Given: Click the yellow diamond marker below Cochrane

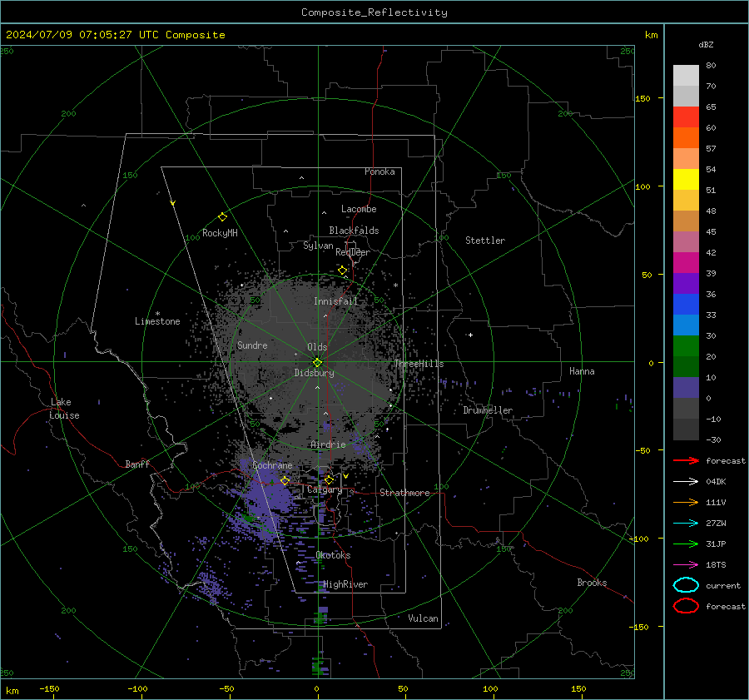Looking at the screenshot, I should click(285, 480).
